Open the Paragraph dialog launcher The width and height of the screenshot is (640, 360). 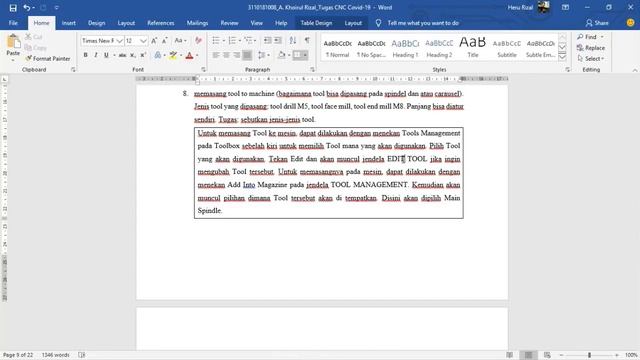313,70
